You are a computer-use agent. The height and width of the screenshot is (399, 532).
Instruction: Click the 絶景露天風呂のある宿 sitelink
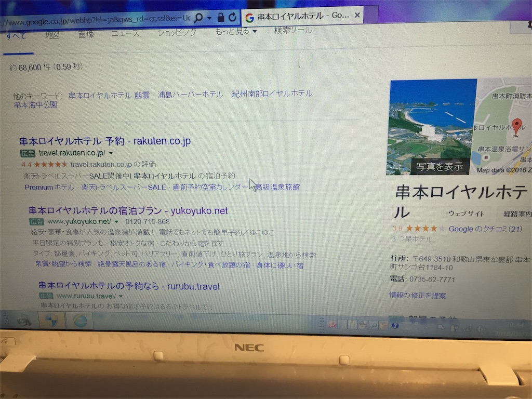tap(131, 264)
